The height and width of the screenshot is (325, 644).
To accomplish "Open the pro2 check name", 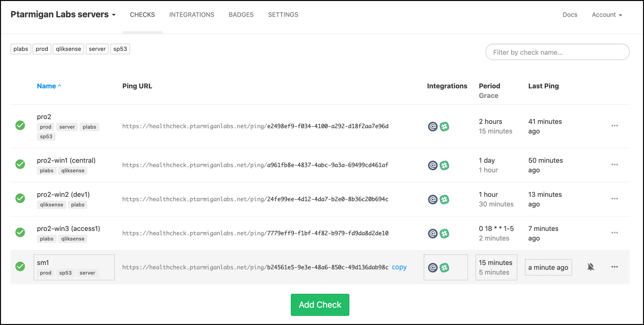I will click(x=44, y=117).
